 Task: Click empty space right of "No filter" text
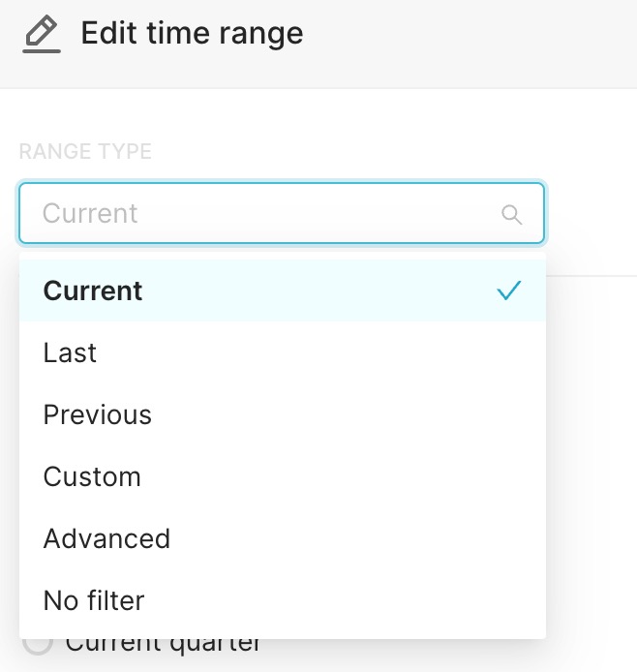point(339,600)
